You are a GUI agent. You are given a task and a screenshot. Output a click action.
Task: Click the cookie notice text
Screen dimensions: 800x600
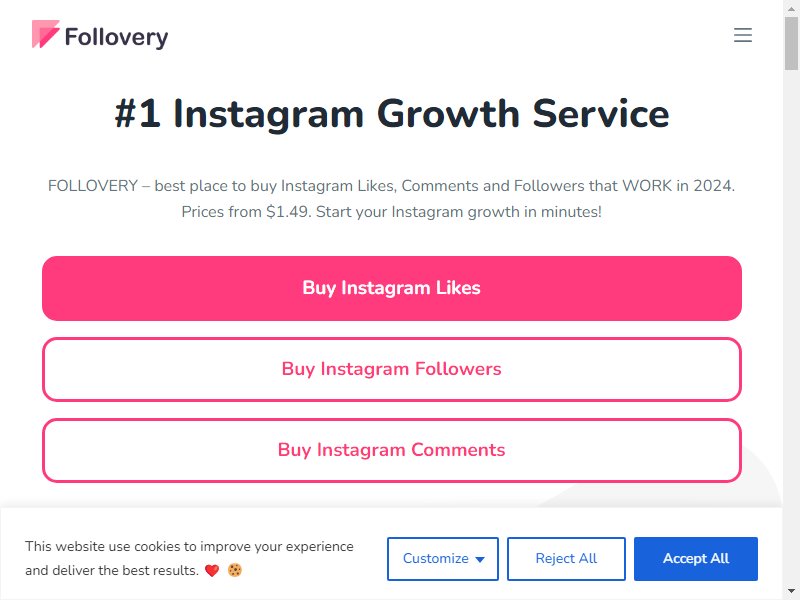(x=189, y=558)
